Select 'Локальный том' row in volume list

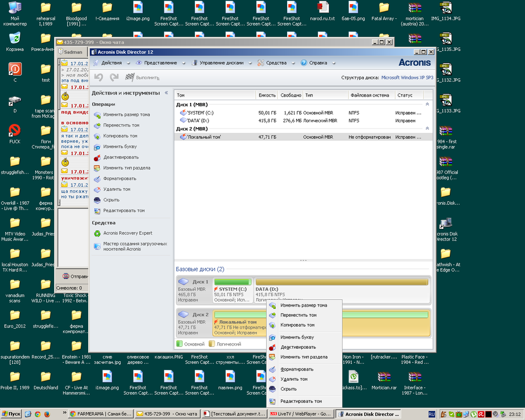point(303,137)
